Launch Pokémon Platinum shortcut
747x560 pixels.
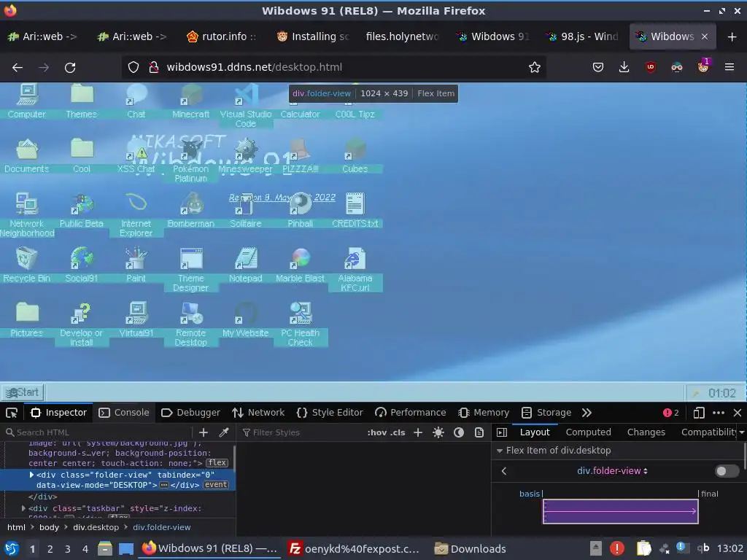pos(191,160)
